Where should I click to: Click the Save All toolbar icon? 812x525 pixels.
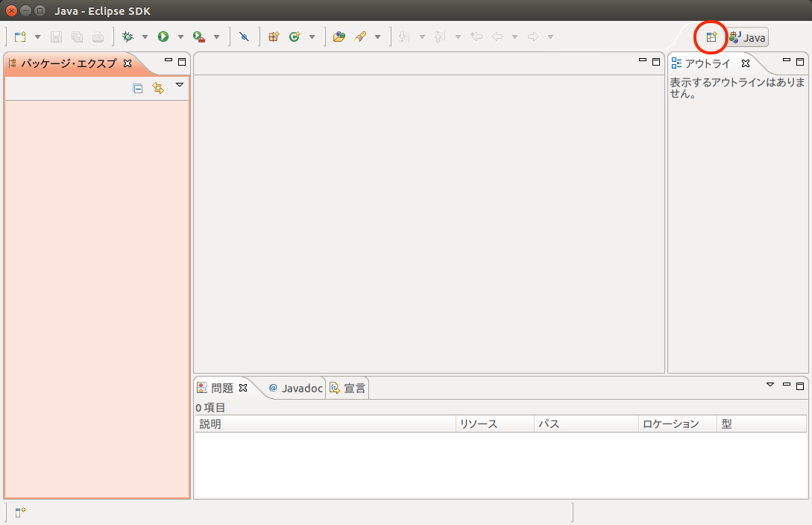(77, 37)
